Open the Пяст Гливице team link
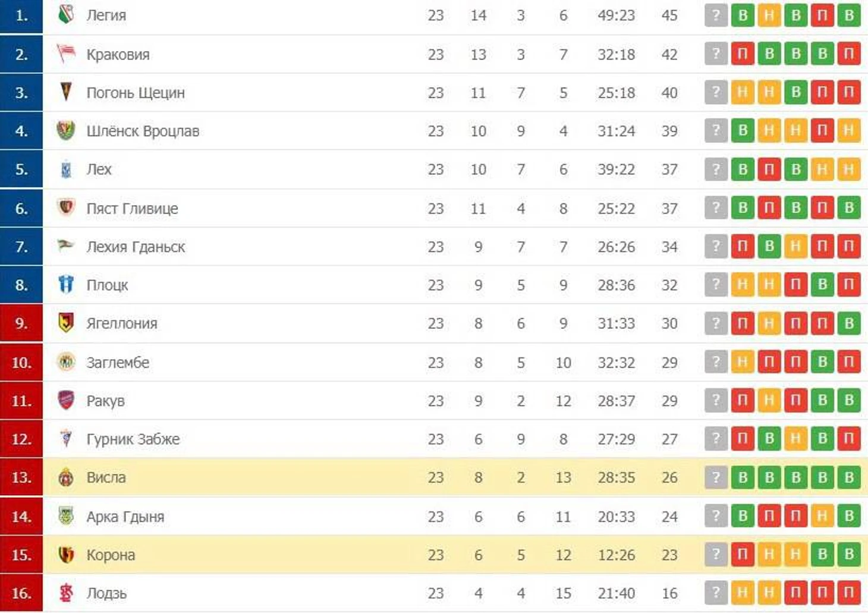 tap(132, 209)
